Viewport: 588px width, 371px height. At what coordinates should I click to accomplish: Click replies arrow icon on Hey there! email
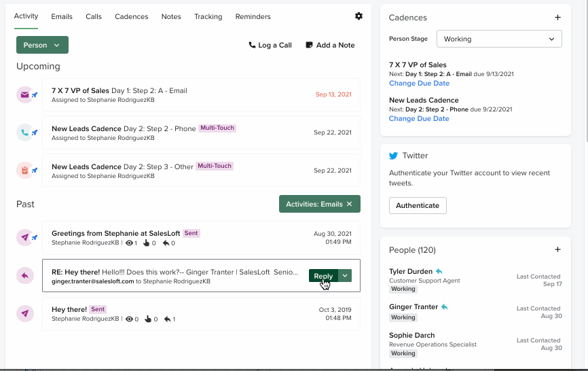[x=168, y=319]
